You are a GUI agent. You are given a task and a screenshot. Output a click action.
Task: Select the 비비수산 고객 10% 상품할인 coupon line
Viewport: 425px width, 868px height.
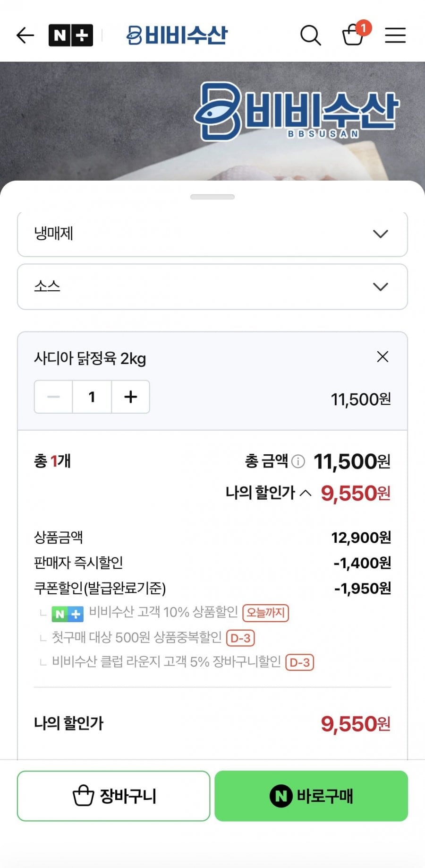pos(163,613)
